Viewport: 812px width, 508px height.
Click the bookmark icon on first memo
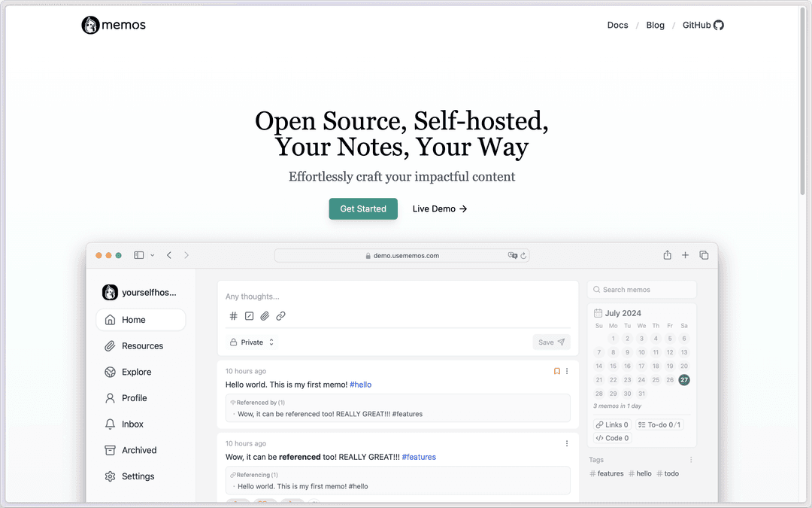557,371
